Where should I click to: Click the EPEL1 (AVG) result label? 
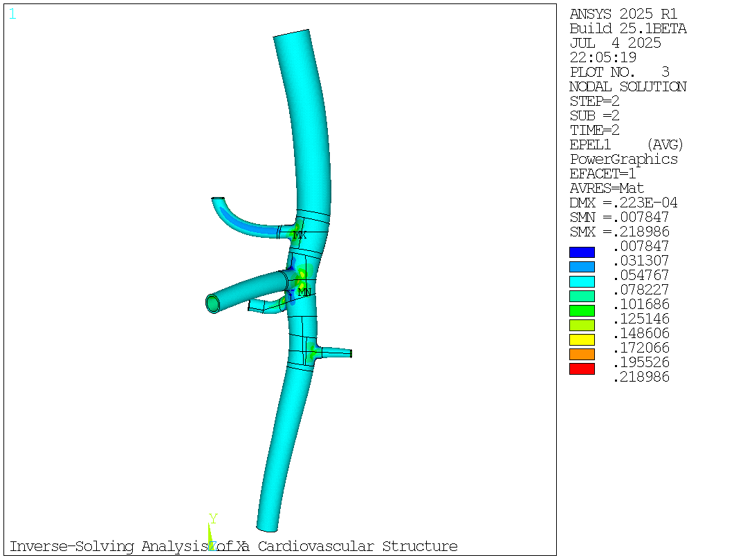coord(625,144)
